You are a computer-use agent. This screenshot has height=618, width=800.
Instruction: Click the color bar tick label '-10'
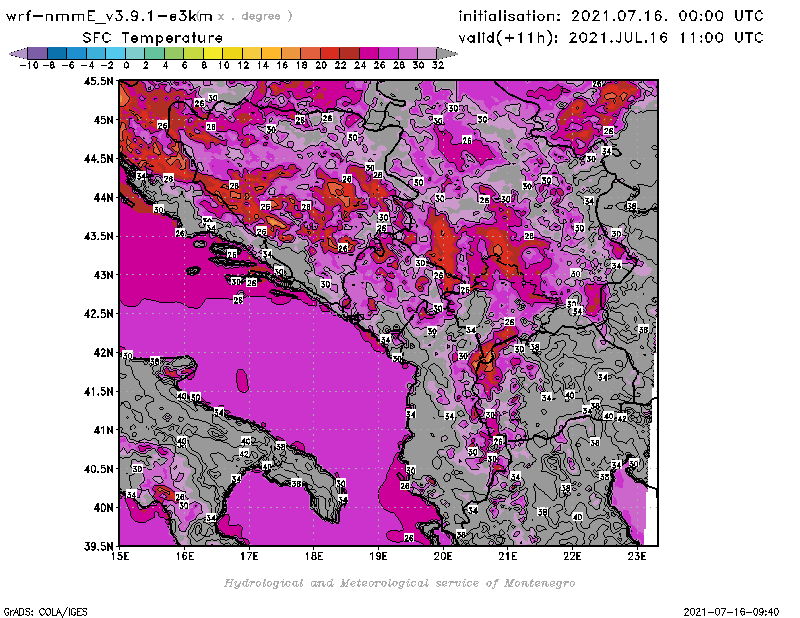click(x=29, y=65)
